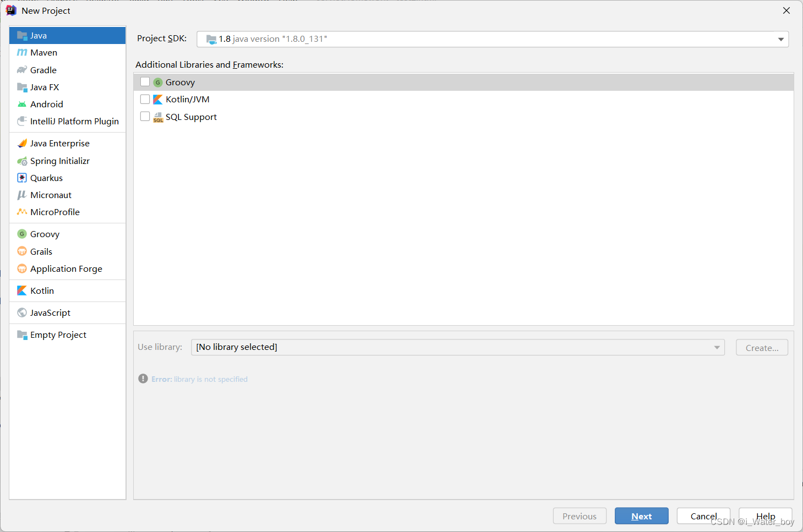Click the error warning icon
This screenshot has width=803, height=532.
tap(143, 379)
